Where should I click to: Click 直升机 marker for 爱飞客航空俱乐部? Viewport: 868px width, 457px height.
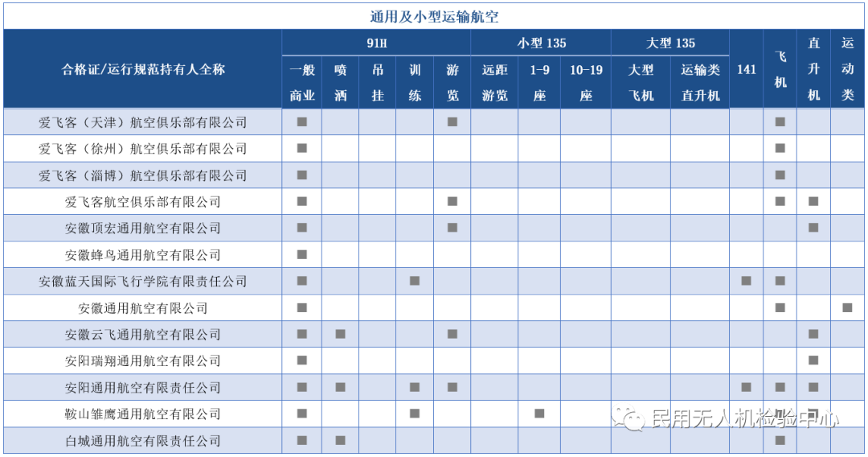(813, 202)
